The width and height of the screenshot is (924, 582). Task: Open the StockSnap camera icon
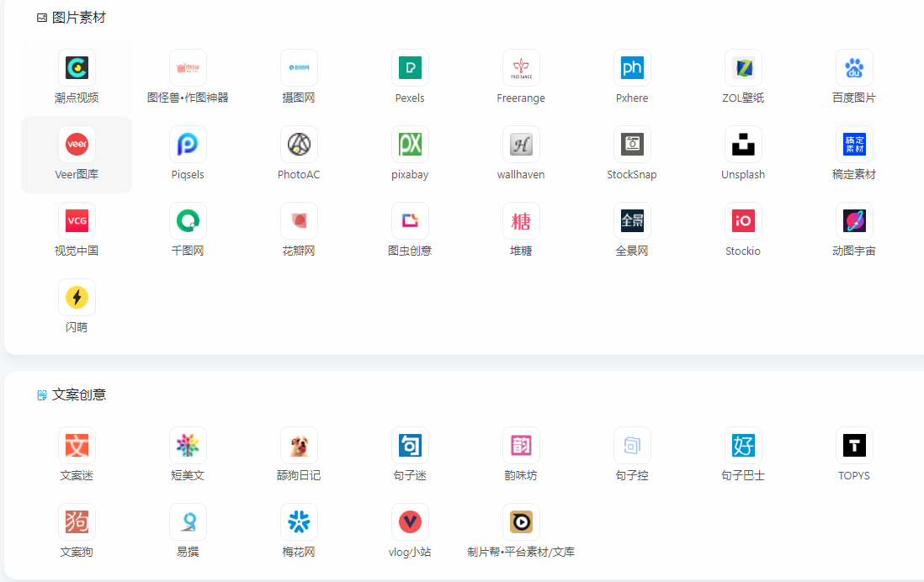tap(632, 145)
